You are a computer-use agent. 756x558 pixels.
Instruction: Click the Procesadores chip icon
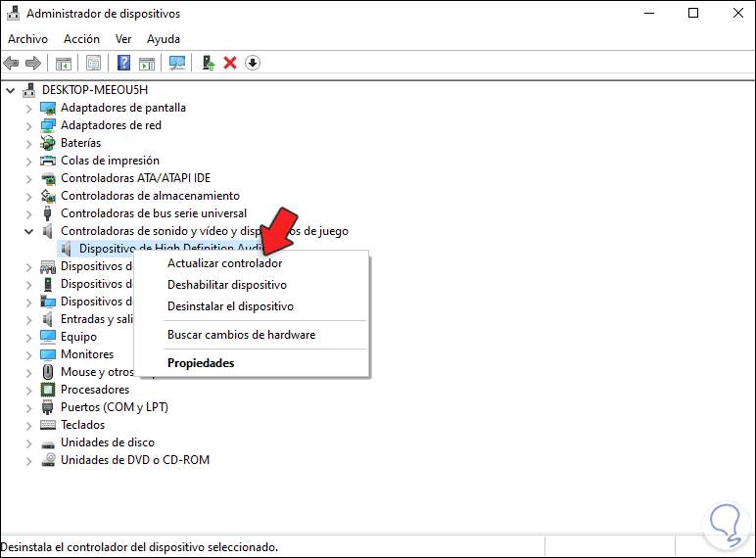pos(48,390)
